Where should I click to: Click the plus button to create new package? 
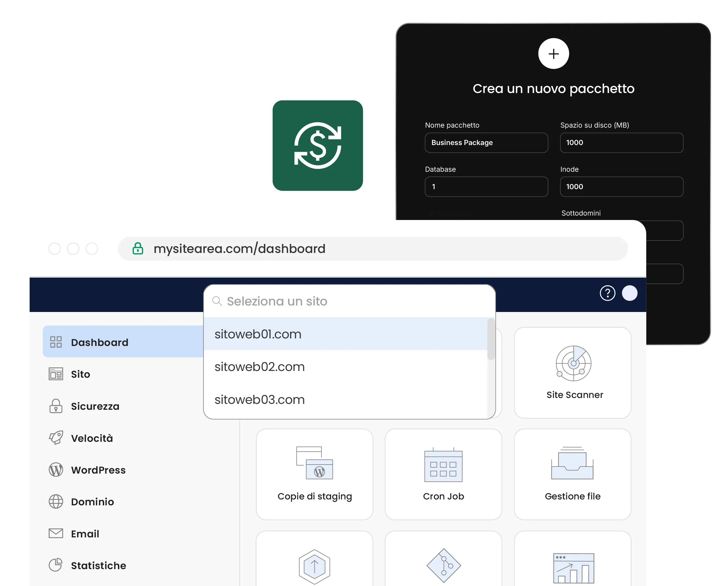pyautogui.click(x=553, y=53)
